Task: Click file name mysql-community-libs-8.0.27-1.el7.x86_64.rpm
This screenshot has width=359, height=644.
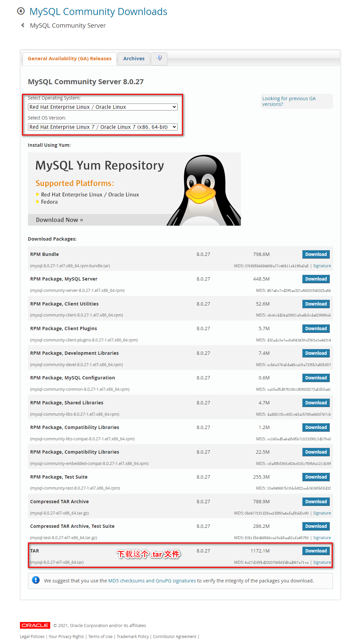Action: [75, 414]
